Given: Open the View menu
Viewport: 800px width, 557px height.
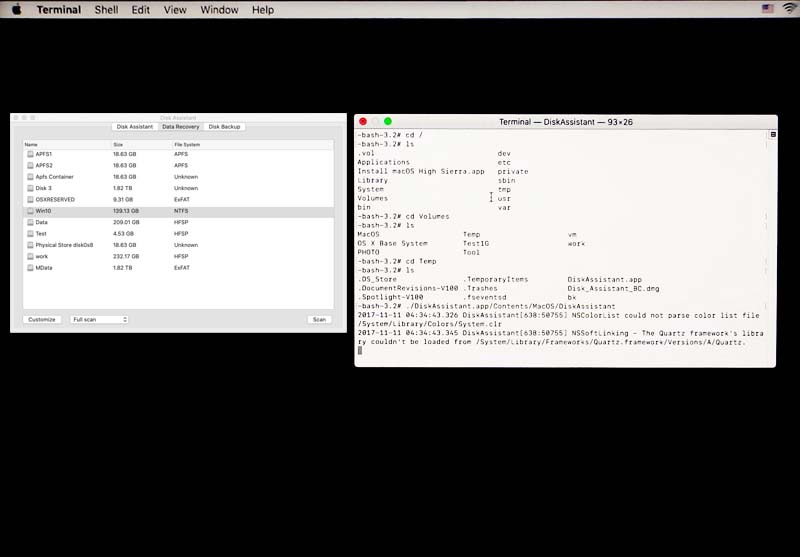Looking at the screenshot, I should pos(175,10).
